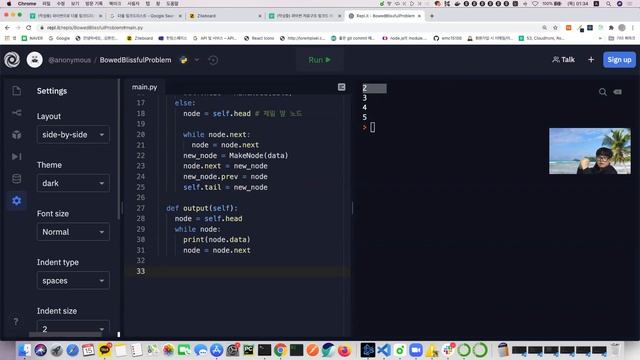Reload the page in Chrome
640x360 pixels.
[x=29, y=28]
